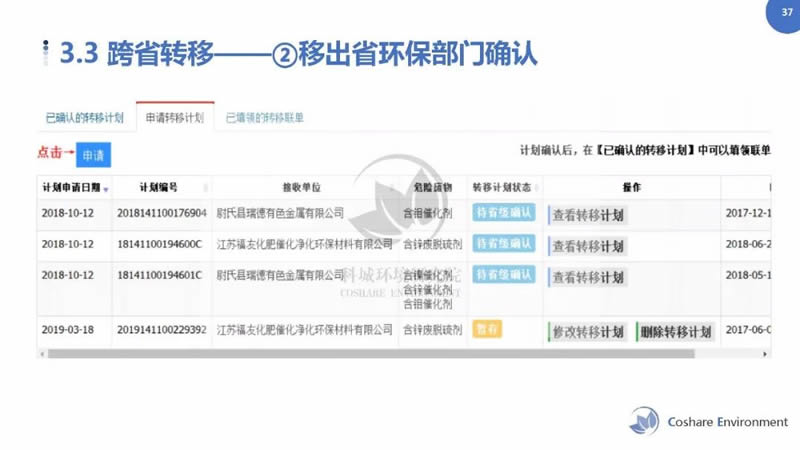Click right arrow of horizontal scrollbar
The height and width of the screenshot is (450, 800).
click(766, 353)
